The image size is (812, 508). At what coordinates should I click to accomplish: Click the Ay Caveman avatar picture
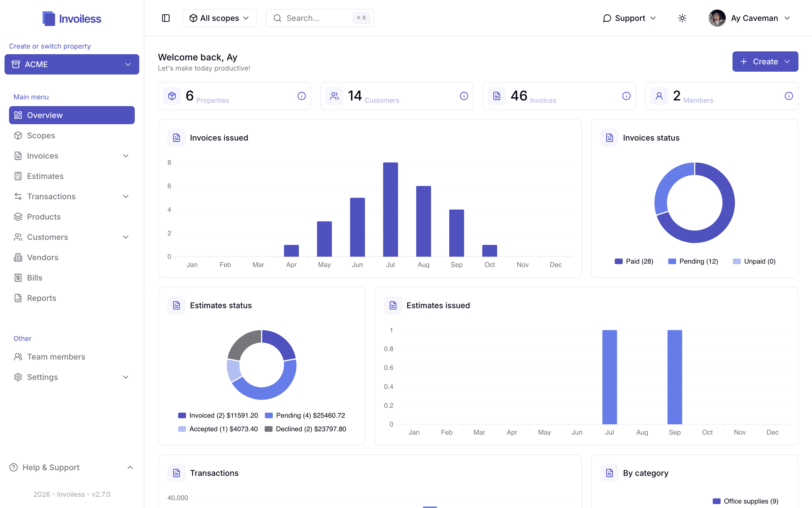[717, 18]
